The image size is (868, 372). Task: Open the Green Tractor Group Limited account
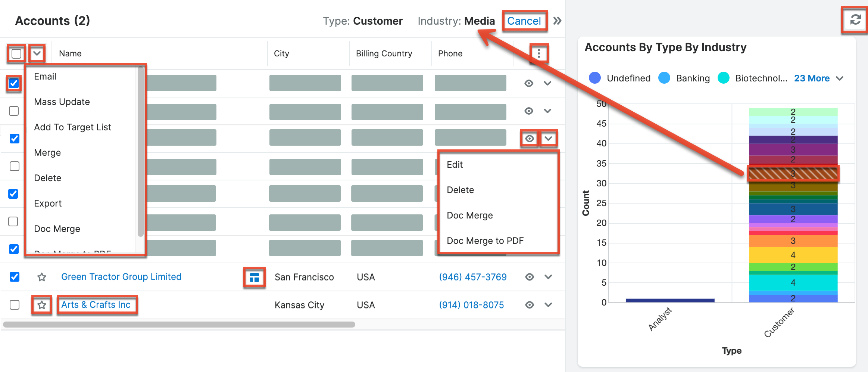pos(121,277)
